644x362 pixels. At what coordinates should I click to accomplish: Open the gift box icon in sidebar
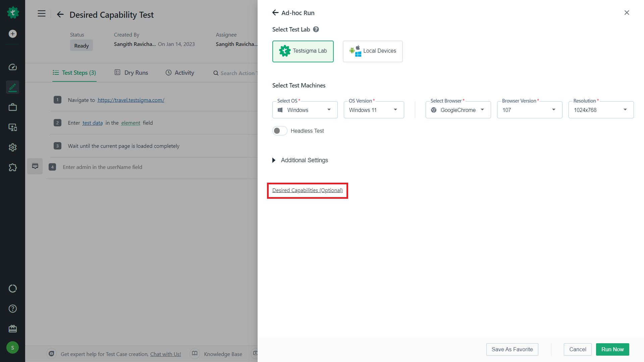[x=13, y=329]
